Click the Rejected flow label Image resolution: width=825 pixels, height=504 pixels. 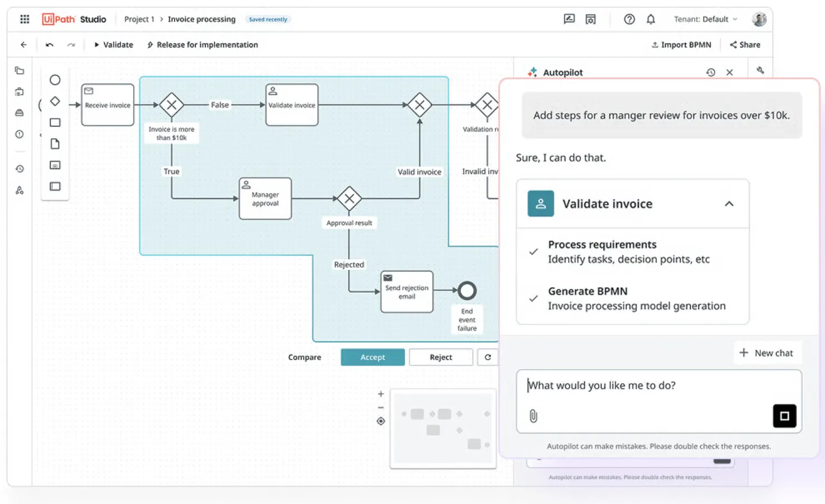(349, 265)
